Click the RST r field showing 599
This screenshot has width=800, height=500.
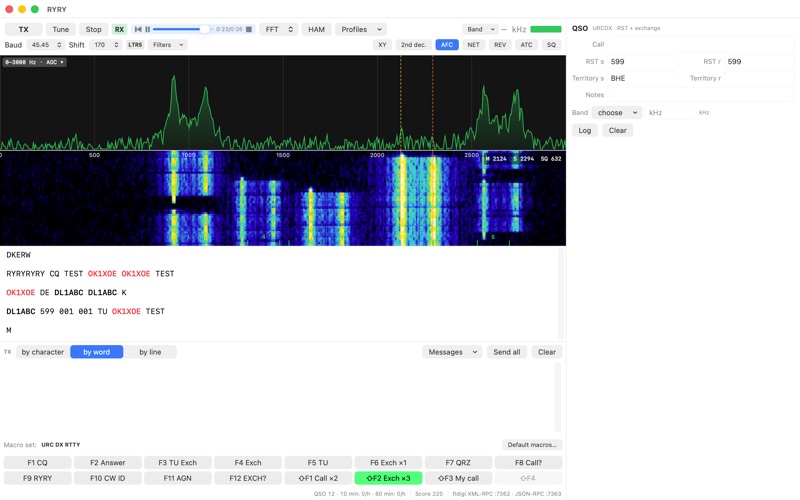coord(759,62)
